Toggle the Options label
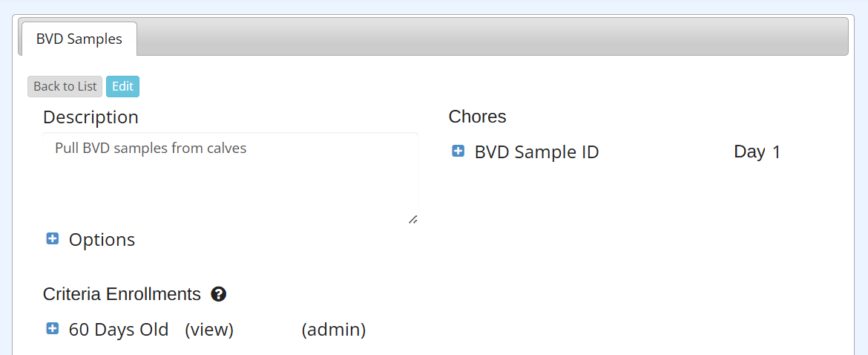The height and width of the screenshot is (355, 868). tap(102, 240)
